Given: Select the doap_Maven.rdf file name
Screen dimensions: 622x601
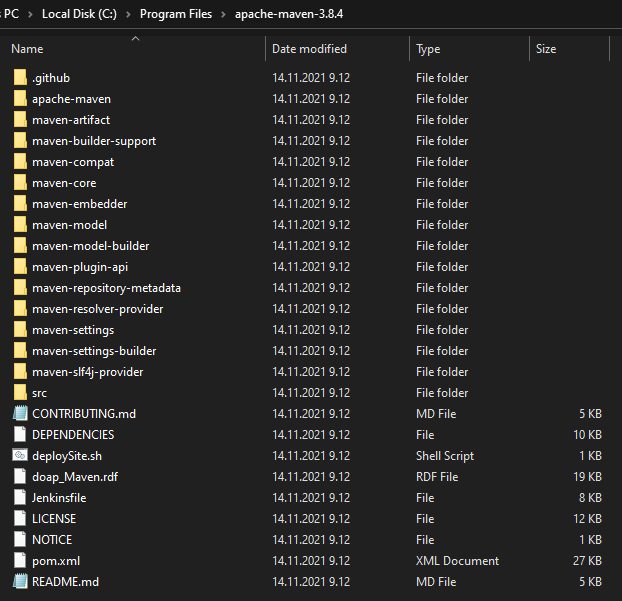Looking at the screenshot, I should tap(75, 477).
